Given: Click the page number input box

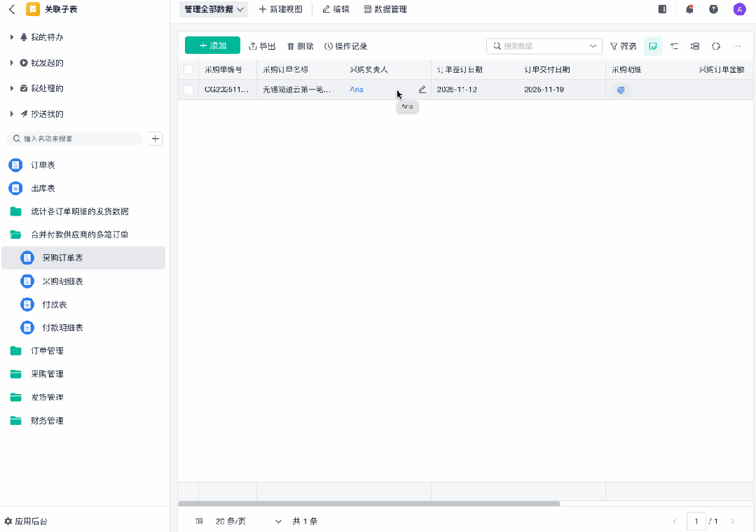Looking at the screenshot, I should click(x=696, y=521).
